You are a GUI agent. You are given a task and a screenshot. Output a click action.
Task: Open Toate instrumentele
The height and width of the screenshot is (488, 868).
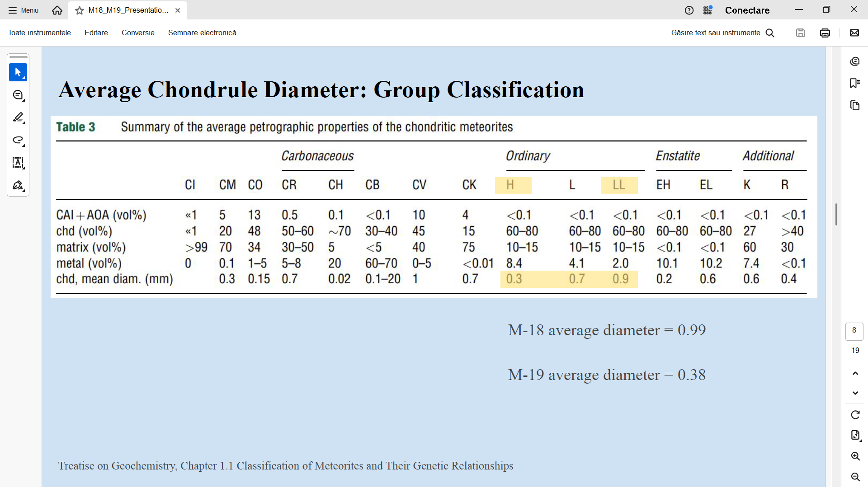point(39,33)
